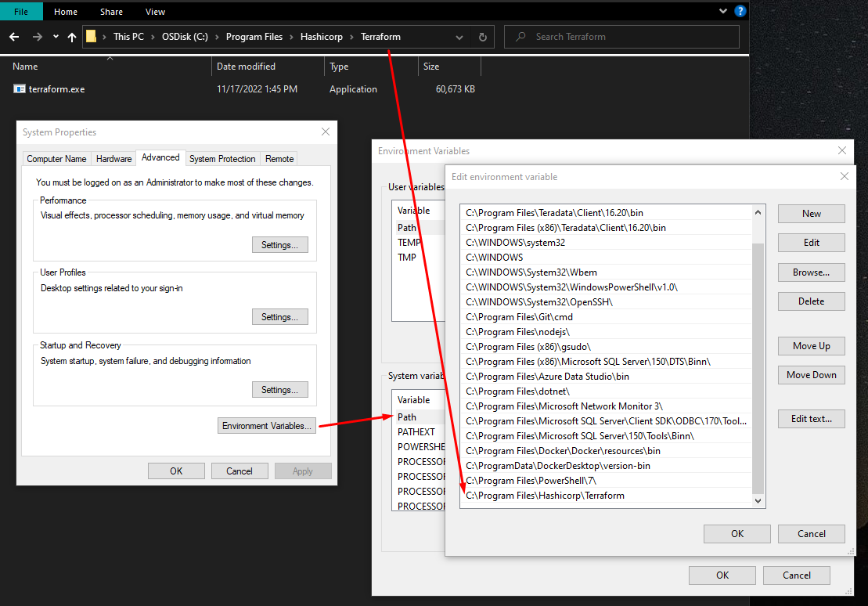
Task: Open the Environment Variables button
Action: 267,425
